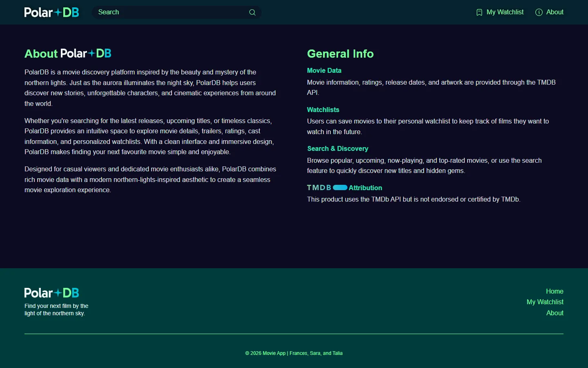
Task: Go to Home via the footer link
Action: pos(555,291)
